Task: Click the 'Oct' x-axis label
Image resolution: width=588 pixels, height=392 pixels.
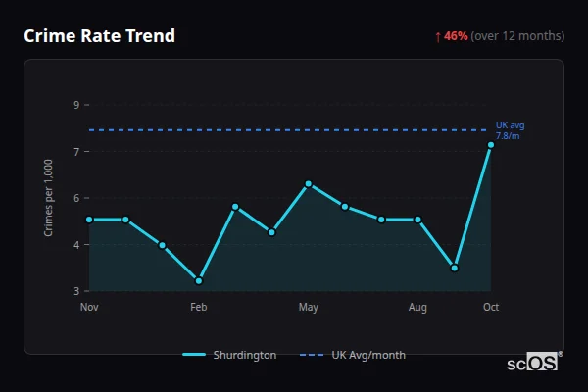Action: pos(491,307)
